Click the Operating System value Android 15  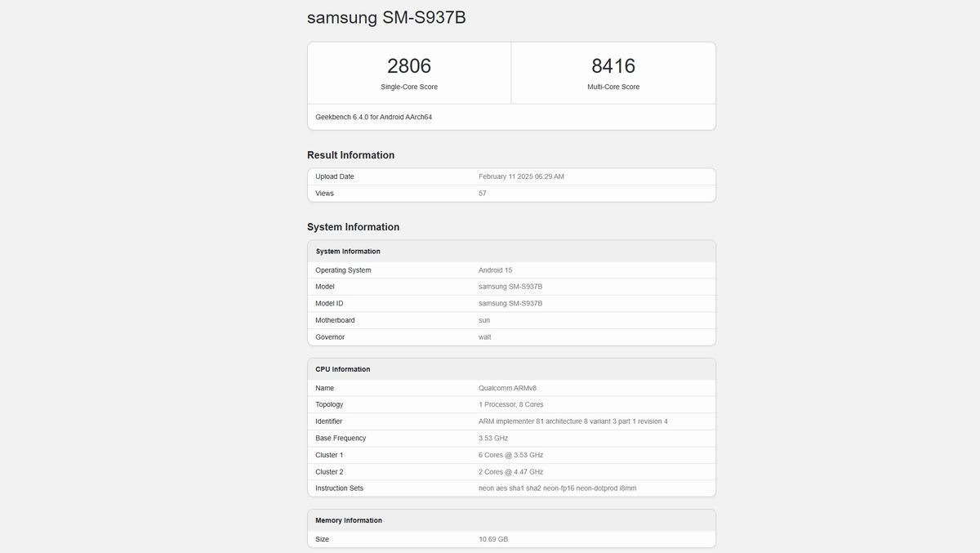[x=495, y=270]
